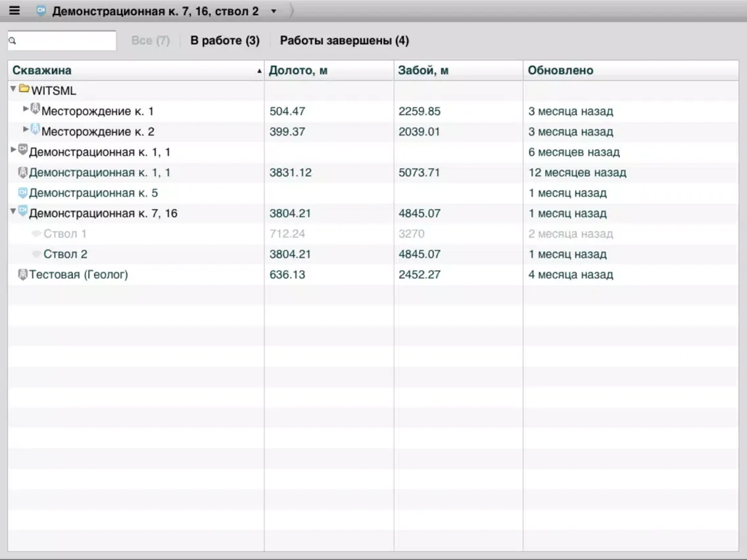
Task: Click the bottomhole value 2452.27
Action: click(x=420, y=275)
